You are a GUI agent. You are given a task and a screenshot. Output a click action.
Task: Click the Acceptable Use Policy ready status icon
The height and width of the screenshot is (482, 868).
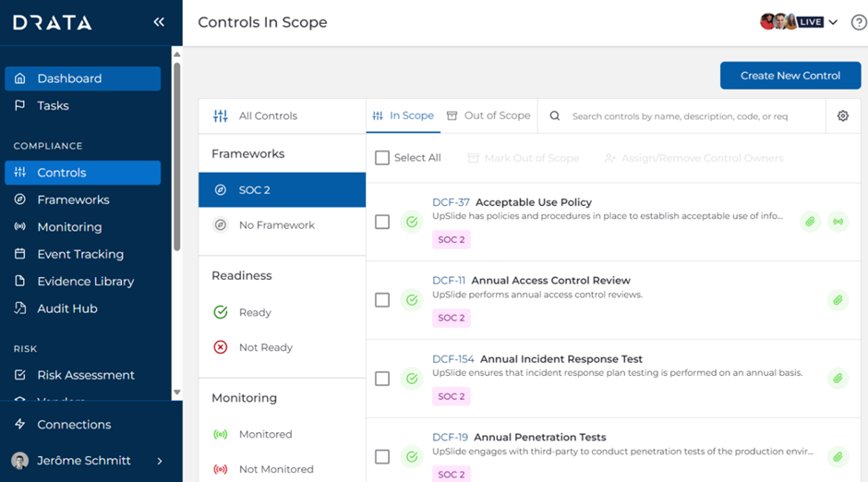412,222
